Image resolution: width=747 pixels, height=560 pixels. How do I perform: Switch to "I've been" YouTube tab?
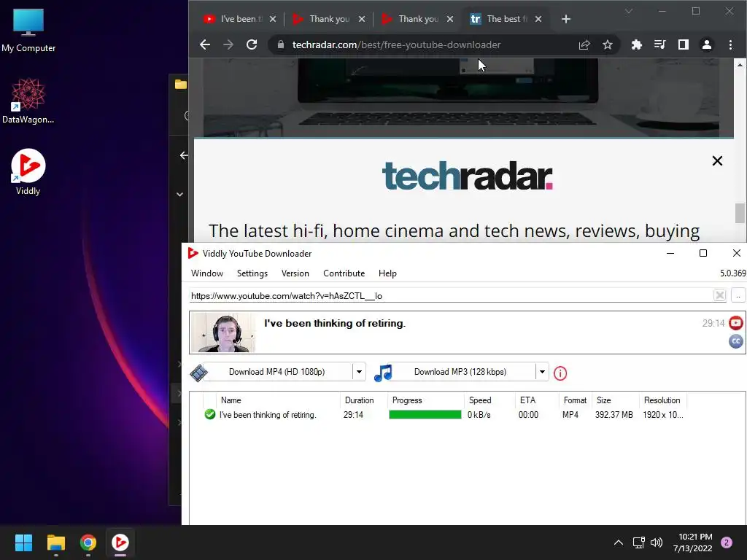pos(233,19)
